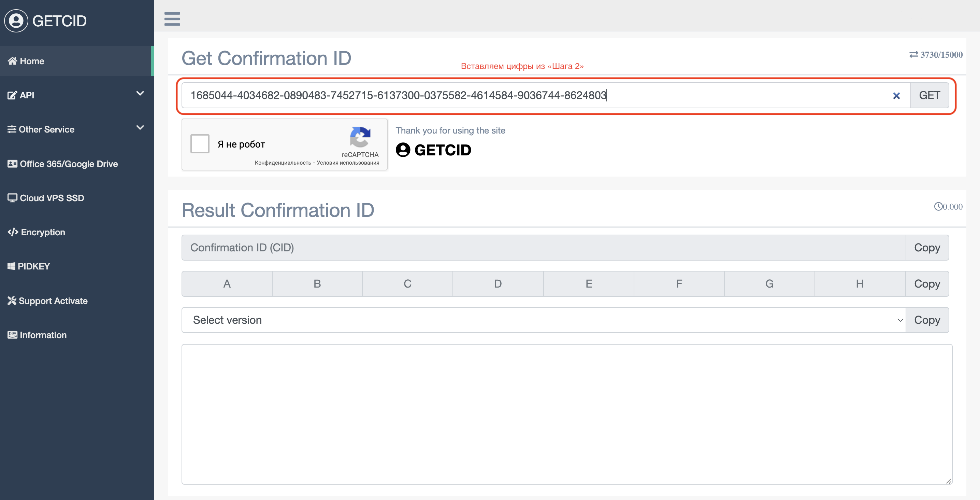Click block E field
The width and height of the screenshot is (980, 500).
click(589, 284)
